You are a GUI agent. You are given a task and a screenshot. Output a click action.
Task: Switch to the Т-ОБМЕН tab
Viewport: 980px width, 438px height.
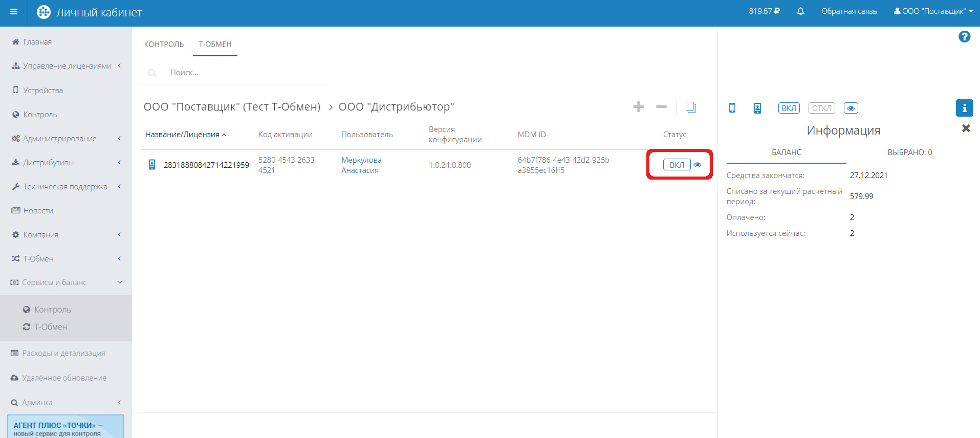[215, 45]
